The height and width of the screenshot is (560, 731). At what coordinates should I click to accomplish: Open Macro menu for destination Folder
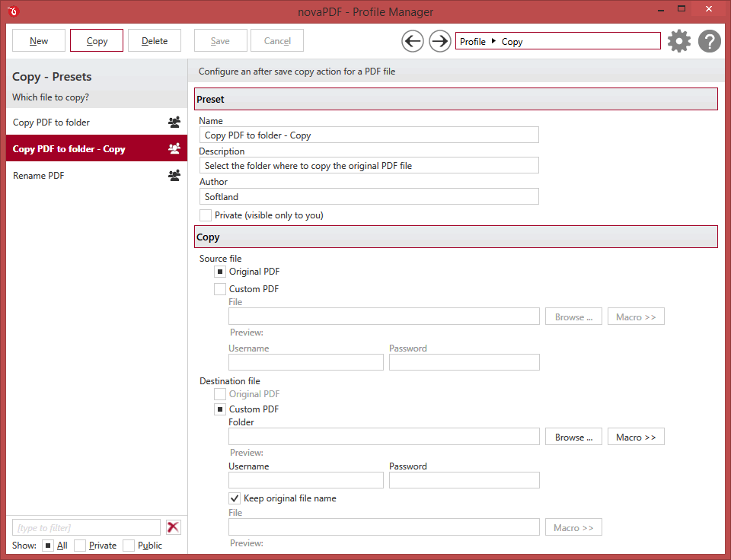pos(636,437)
